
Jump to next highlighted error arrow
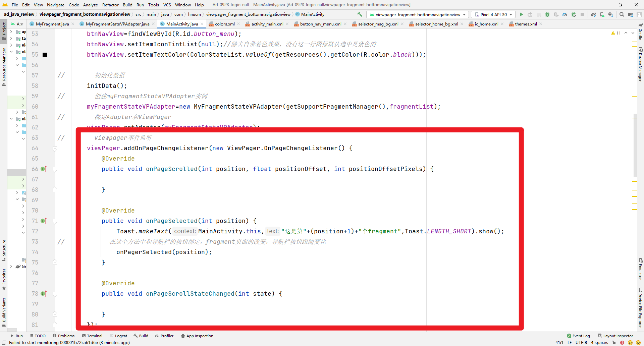tap(633, 33)
